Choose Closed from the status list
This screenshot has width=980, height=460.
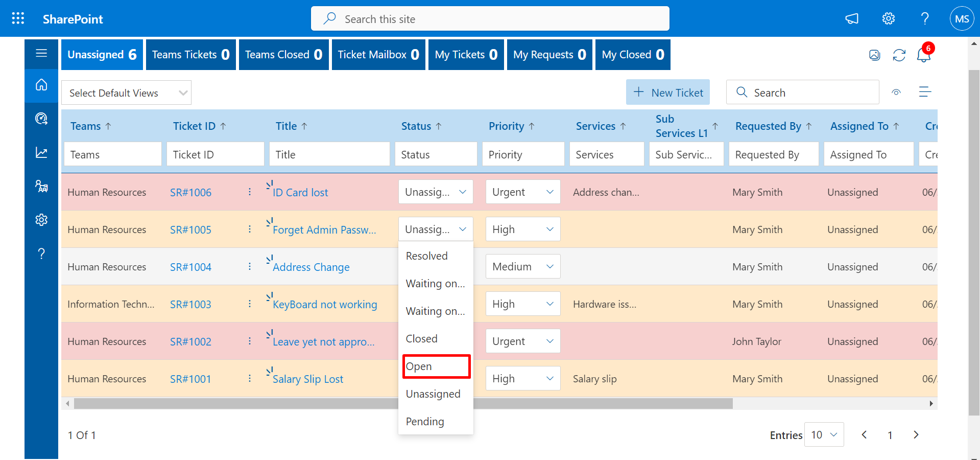436,339
